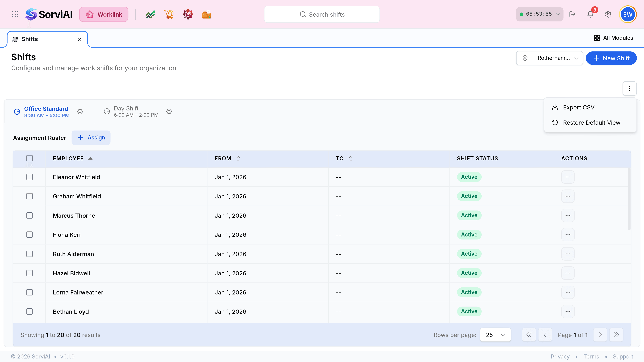
Task: Go to last page of results
Action: (x=616, y=335)
